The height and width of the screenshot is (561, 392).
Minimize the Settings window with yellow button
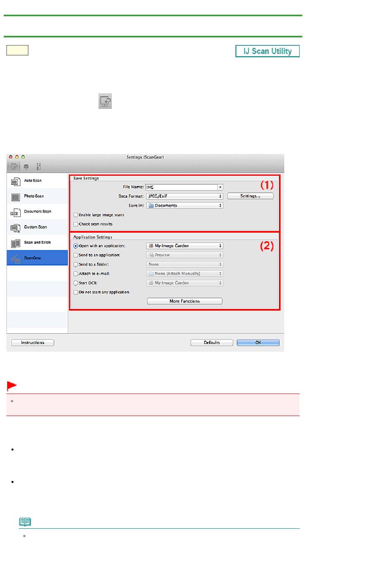(x=17, y=157)
